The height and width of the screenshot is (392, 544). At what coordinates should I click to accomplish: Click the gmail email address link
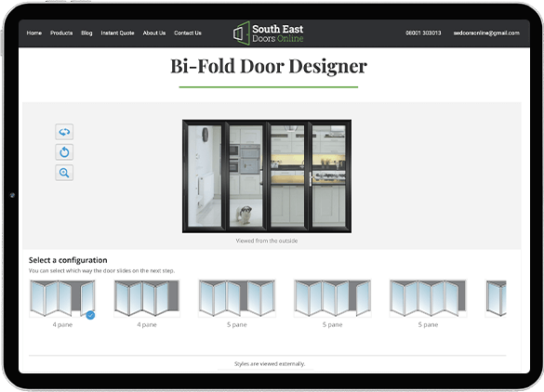tap(486, 33)
